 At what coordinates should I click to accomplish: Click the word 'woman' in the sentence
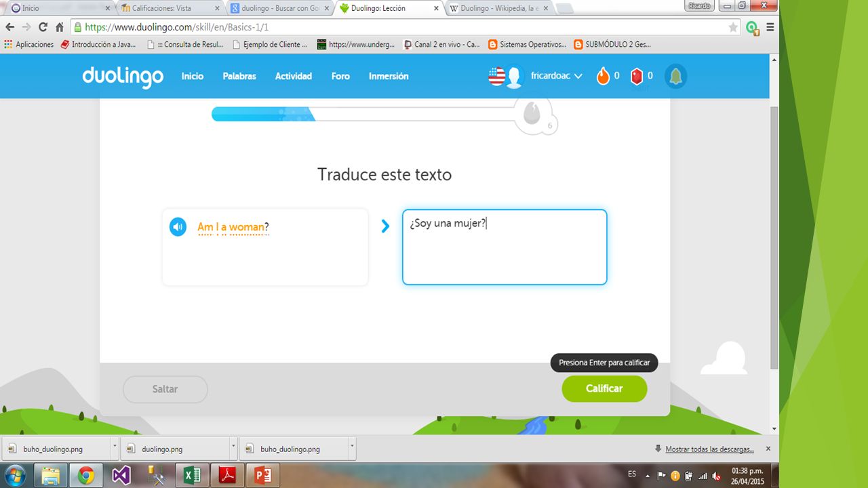246,227
